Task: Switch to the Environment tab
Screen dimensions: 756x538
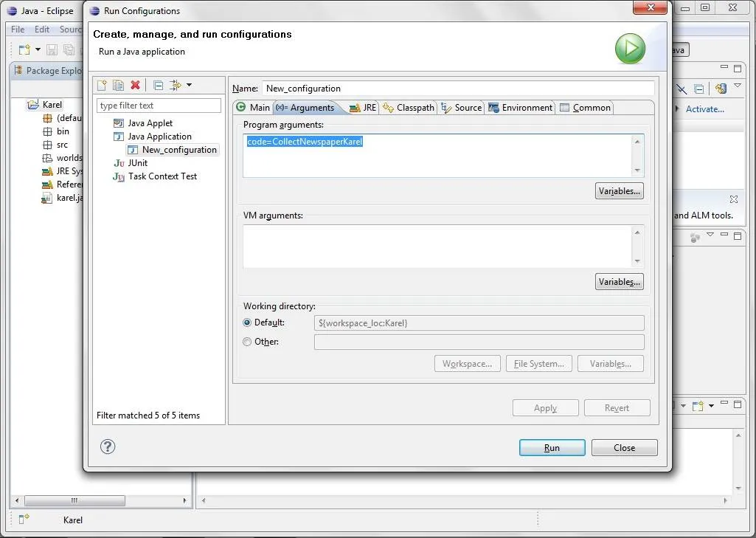Action: (520, 107)
